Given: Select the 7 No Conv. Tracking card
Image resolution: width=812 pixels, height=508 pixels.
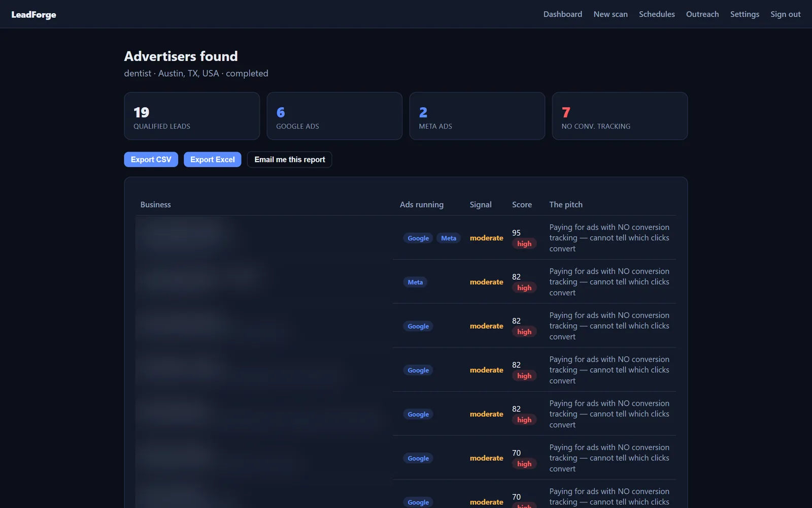Looking at the screenshot, I should pos(620,116).
